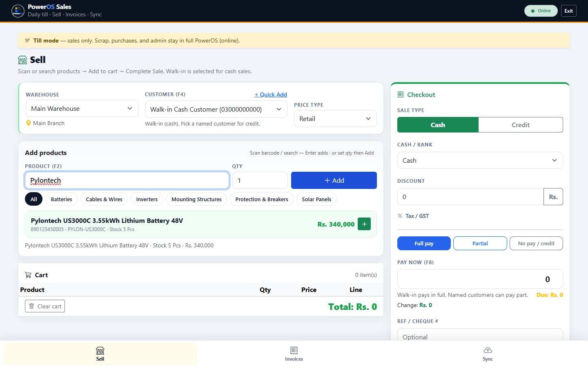Click the blue Add button

(334, 180)
